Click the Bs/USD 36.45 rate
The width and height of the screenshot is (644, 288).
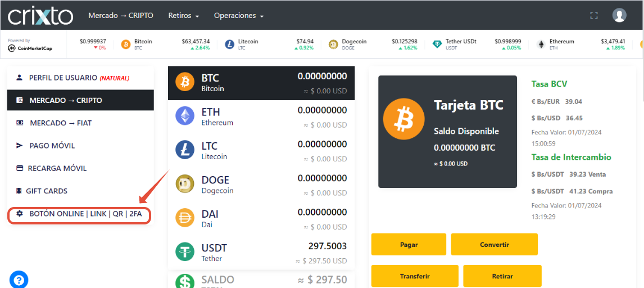tap(557, 118)
